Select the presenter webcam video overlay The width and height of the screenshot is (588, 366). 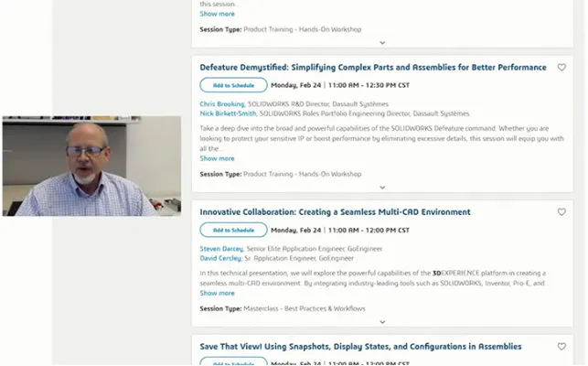point(91,166)
